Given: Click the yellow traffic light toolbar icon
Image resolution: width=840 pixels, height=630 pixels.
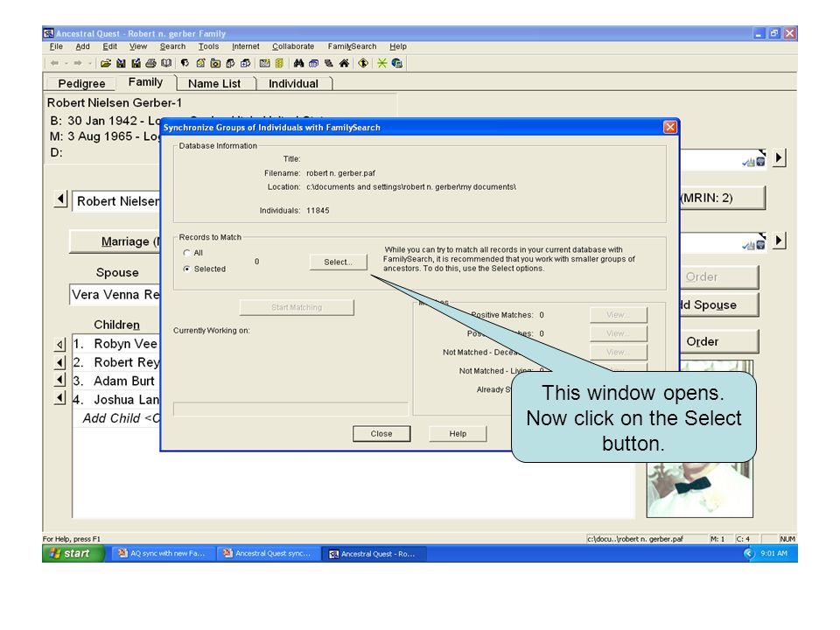Looking at the screenshot, I should pos(279,63).
